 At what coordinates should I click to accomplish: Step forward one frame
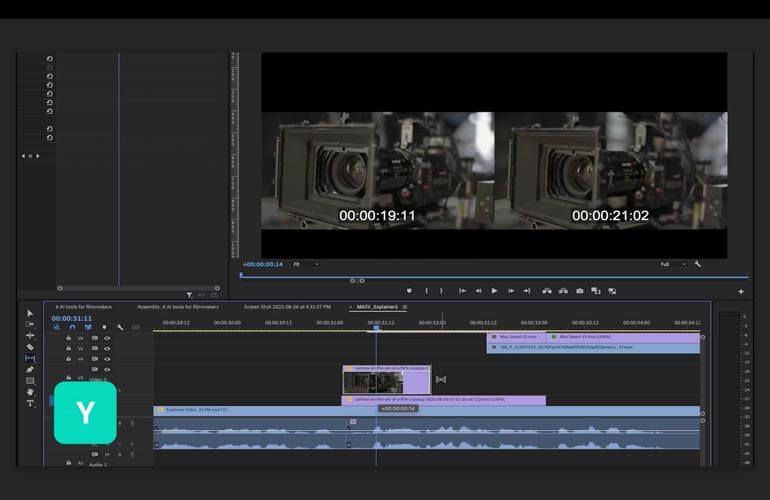coord(511,291)
